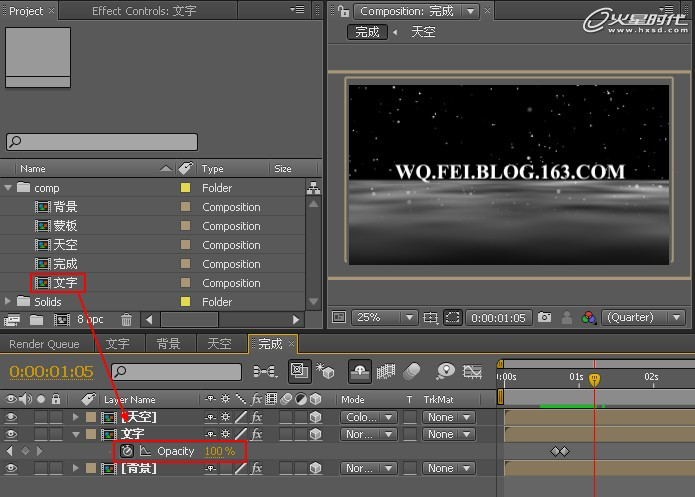Open TrkMat dropdown for 文字 layer
This screenshot has width=695, height=497.
pyautogui.click(x=449, y=434)
